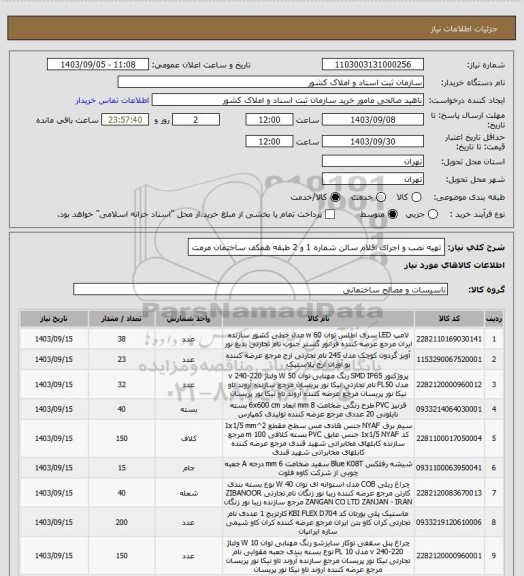Select the جزیی purchase type radio

pyautogui.click(x=433, y=214)
